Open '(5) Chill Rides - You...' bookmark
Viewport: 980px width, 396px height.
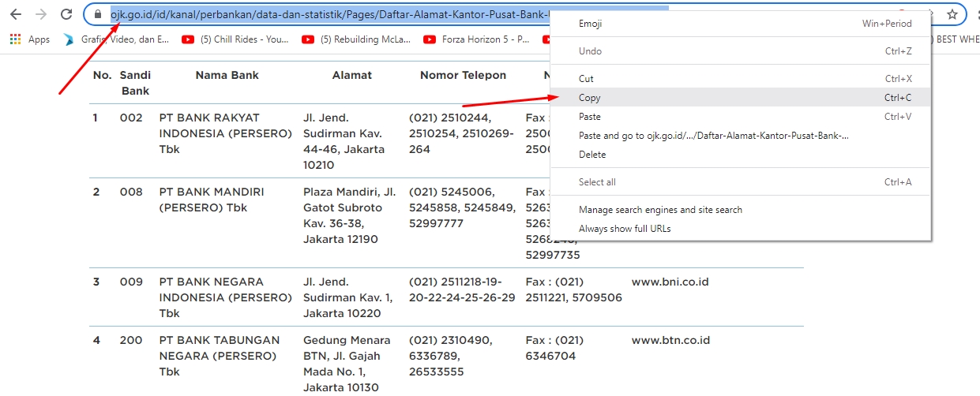point(235,39)
